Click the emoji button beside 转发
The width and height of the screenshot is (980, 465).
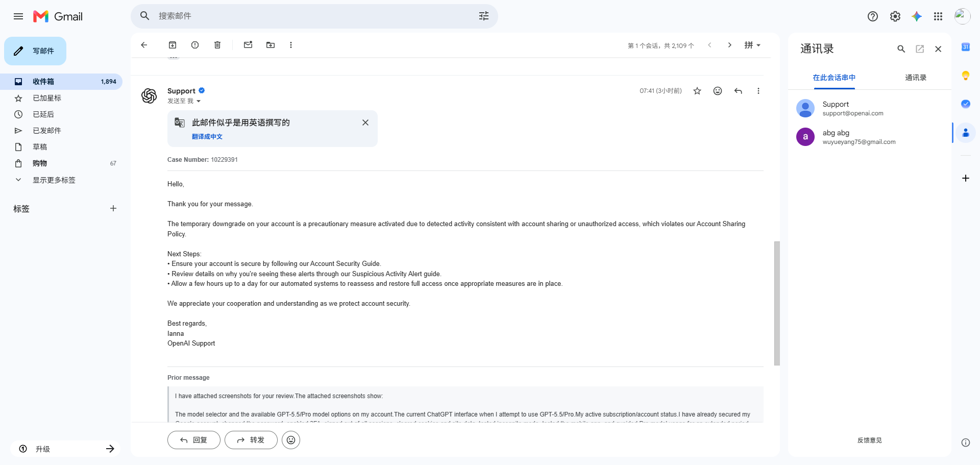(291, 440)
